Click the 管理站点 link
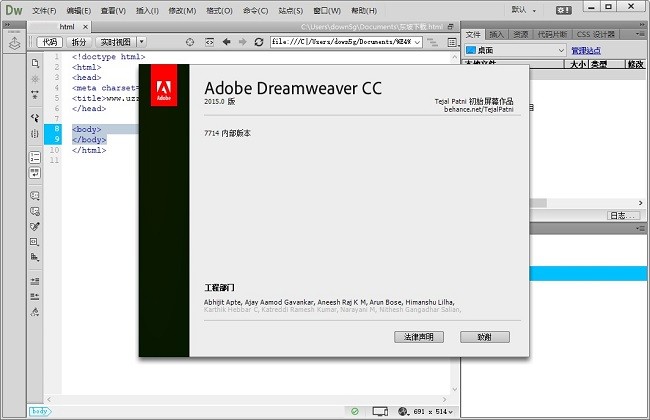Screen dimensions: 650x420 (x=588, y=49)
